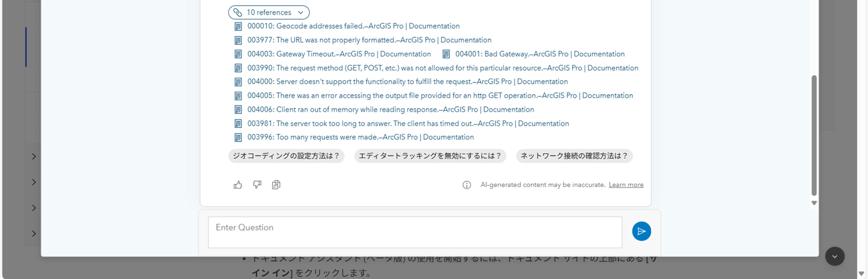Open 004003 Gateway Timeout reference
The height and width of the screenshot is (279, 868).
[x=339, y=54]
